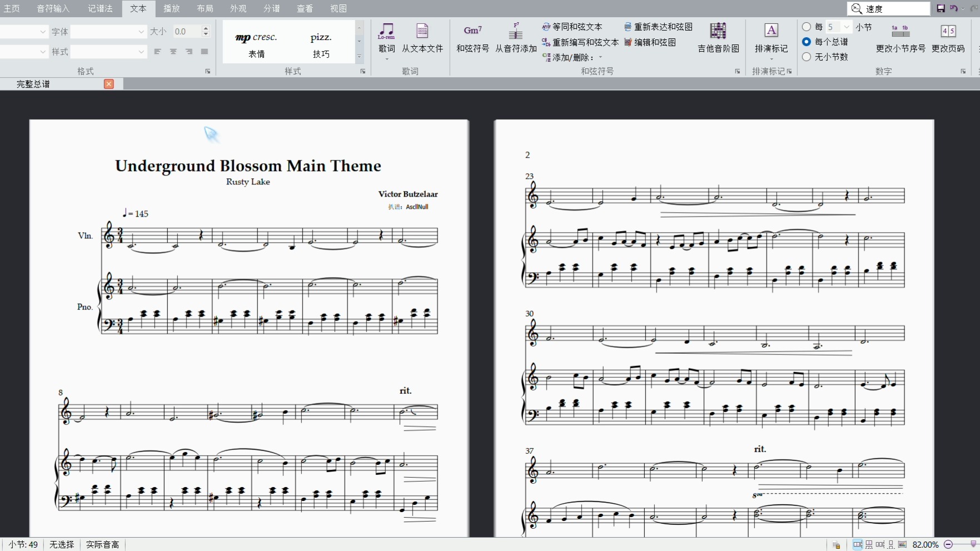Select the 技巧 pizz. technique style
The width and height of the screenshot is (980, 551).
coord(321,43)
